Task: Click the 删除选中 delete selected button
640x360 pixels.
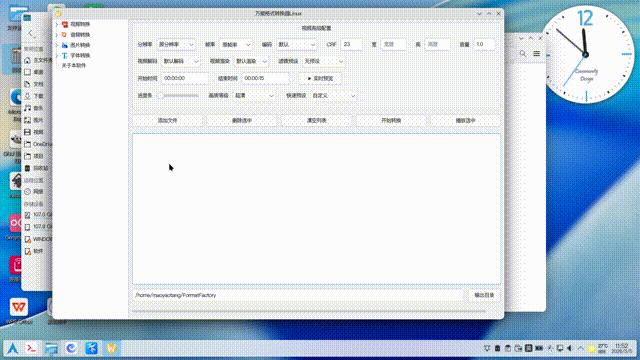Action: [x=242, y=120]
